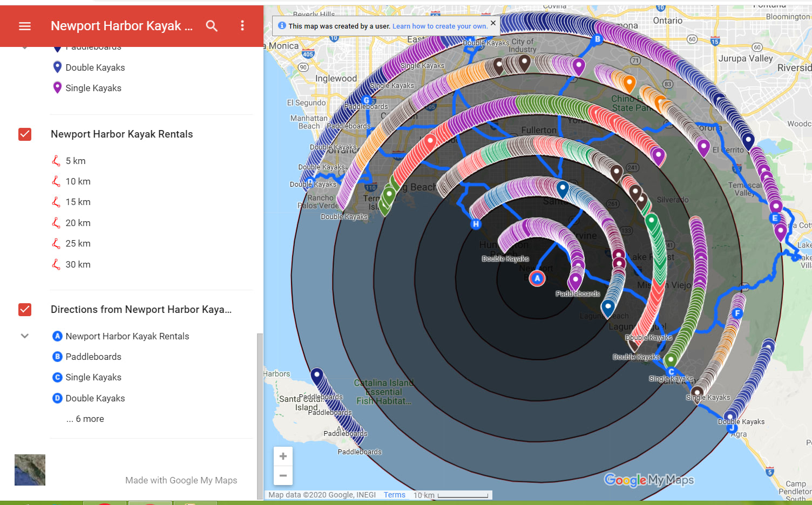The image size is (812, 505).
Task: Click the B waypoint icon in directions list
Action: pyautogui.click(x=57, y=357)
